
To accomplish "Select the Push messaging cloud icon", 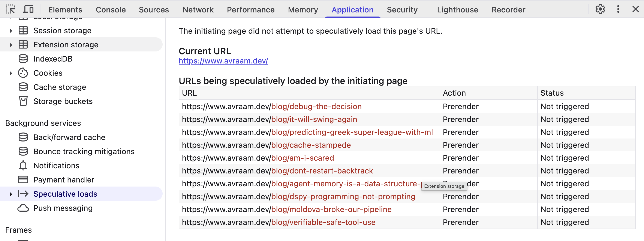I will (x=23, y=208).
